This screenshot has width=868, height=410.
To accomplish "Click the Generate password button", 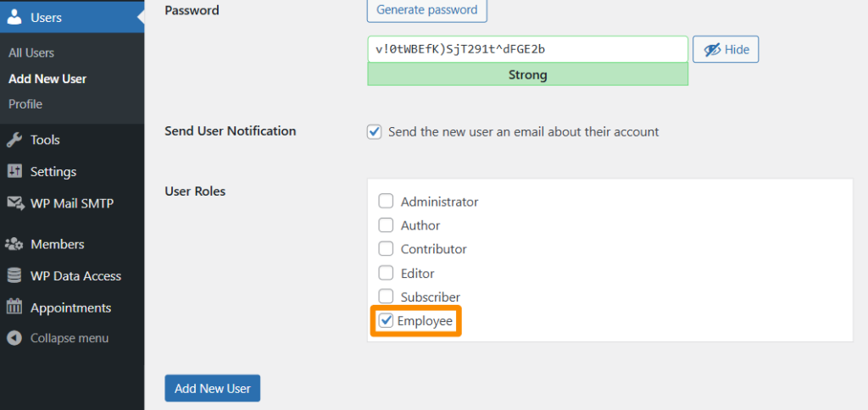I will tap(427, 10).
